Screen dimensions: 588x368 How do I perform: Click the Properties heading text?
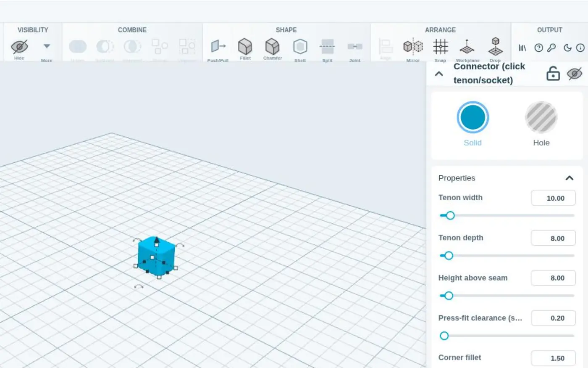(x=457, y=178)
